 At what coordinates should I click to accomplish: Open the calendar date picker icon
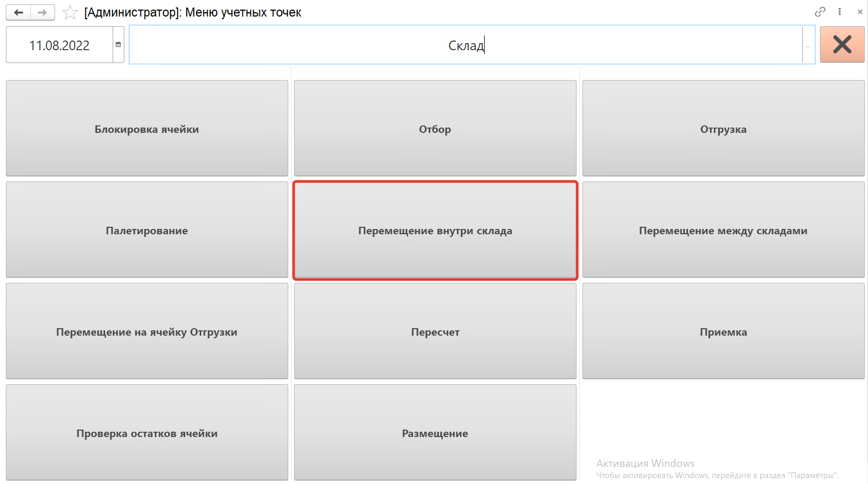pyautogui.click(x=119, y=45)
